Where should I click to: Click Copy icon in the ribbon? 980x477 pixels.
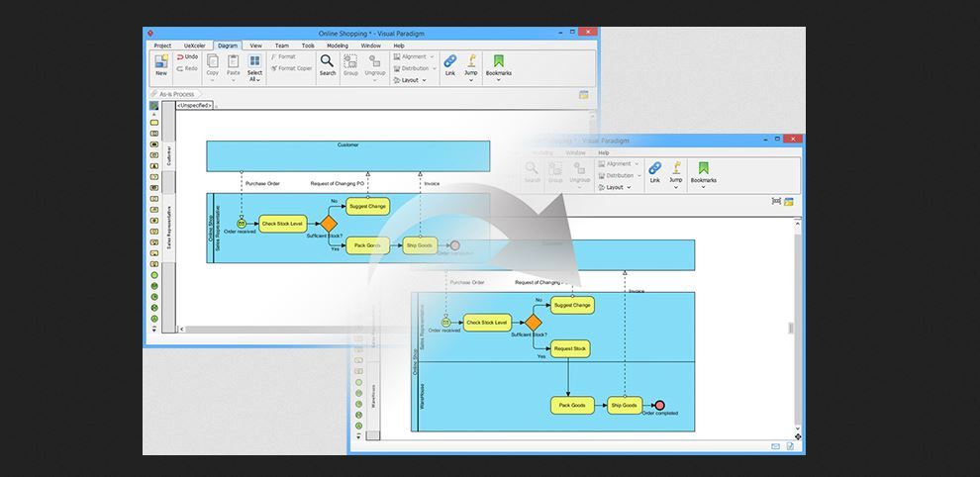(x=212, y=65)
